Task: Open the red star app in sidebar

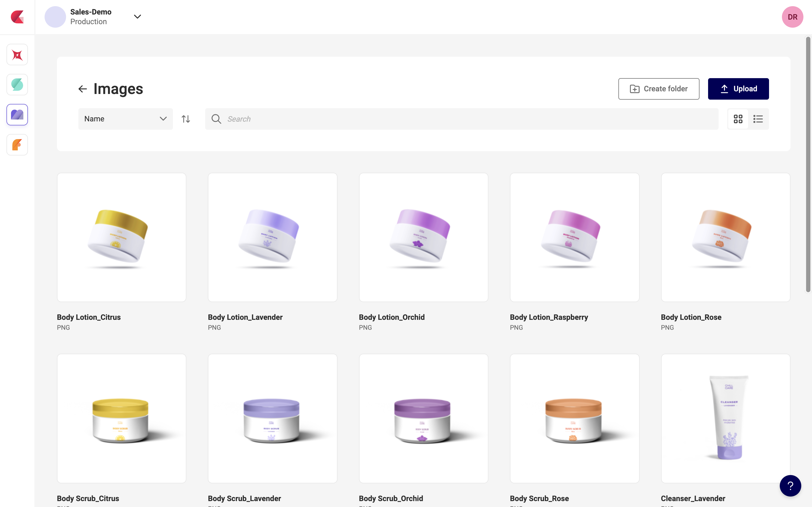Action: coord(17,55)
